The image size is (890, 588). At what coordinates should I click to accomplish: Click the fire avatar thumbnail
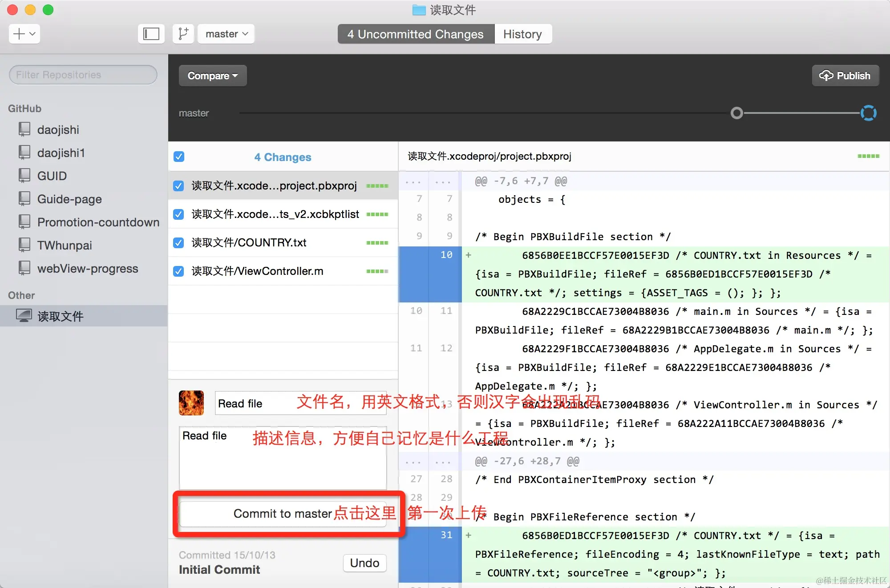point(191,403)
